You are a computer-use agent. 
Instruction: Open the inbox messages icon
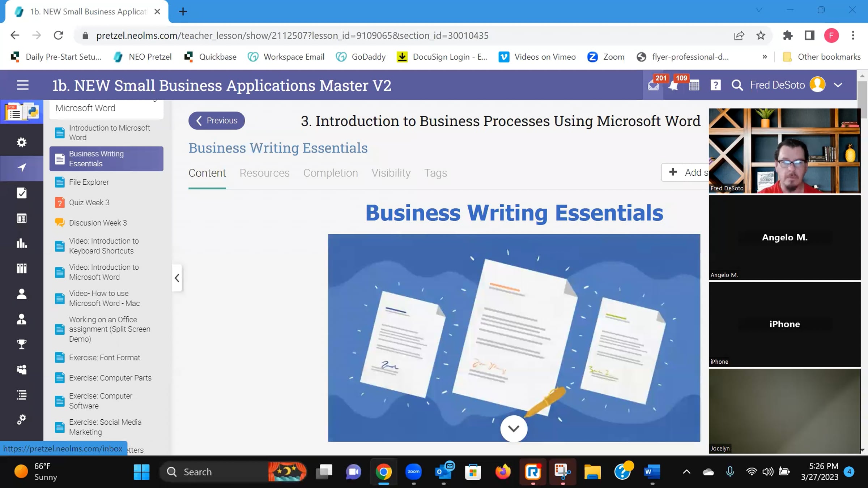click(653, 86)
